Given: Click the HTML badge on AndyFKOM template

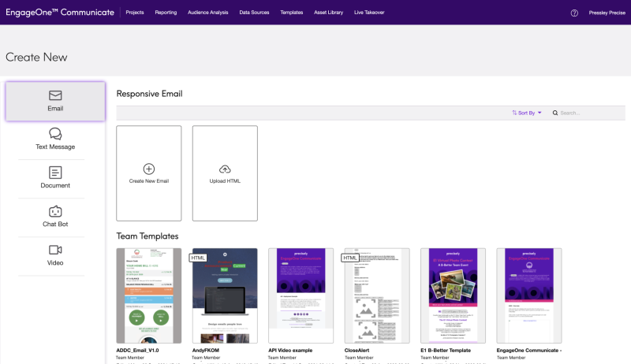Looking at the screenshot, I should coord(198,258).
